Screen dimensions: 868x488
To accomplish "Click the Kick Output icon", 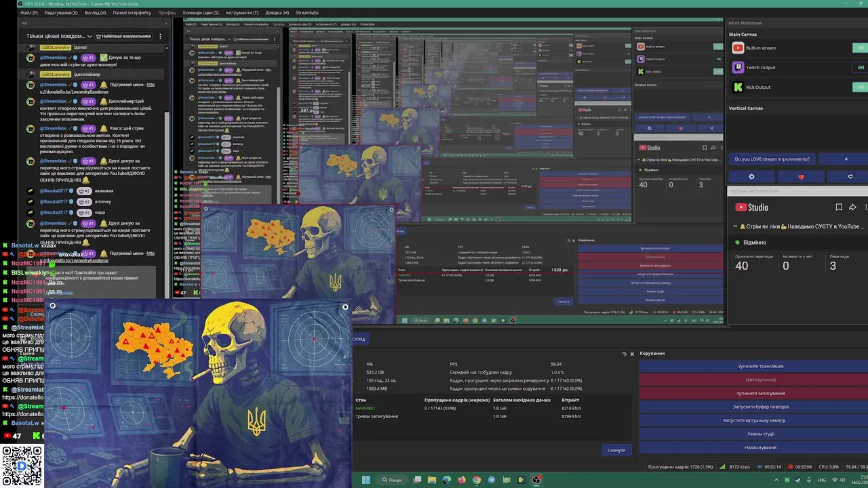I will pos(738,87).
